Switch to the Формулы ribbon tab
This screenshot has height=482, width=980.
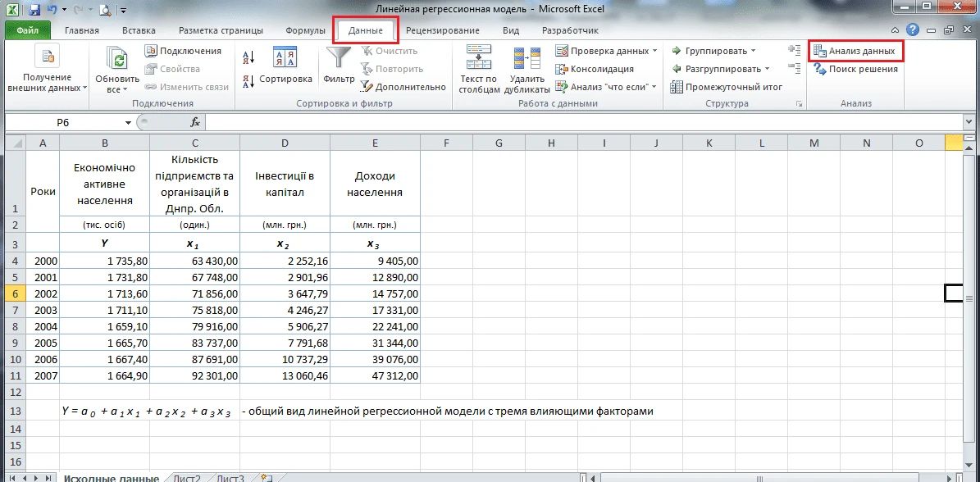[x=305, y=30]
